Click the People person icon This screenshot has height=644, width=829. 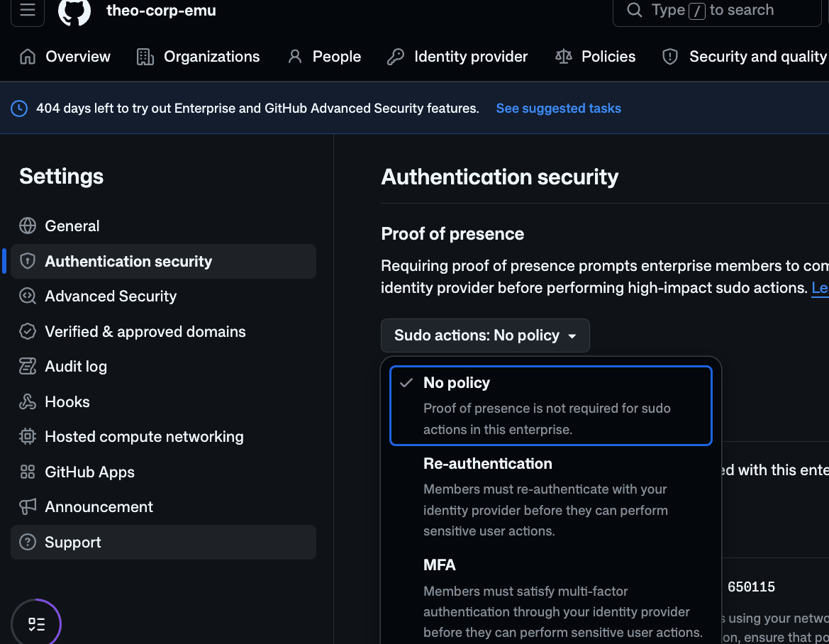click(295, 57)
